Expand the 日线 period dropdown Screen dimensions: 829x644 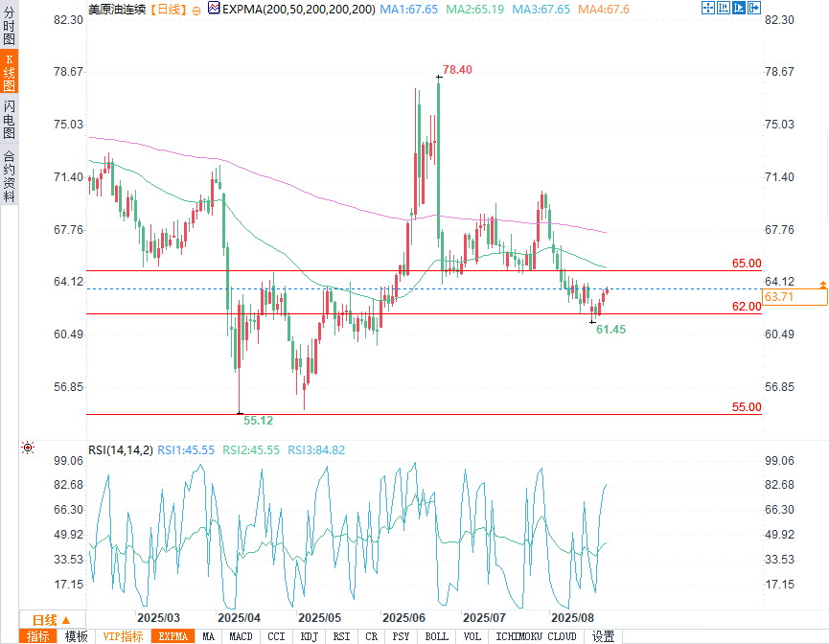(53, 620)
